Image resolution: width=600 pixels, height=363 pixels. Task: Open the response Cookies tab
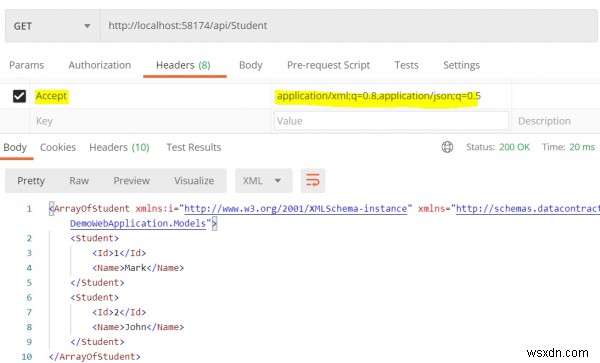point(58,147)
